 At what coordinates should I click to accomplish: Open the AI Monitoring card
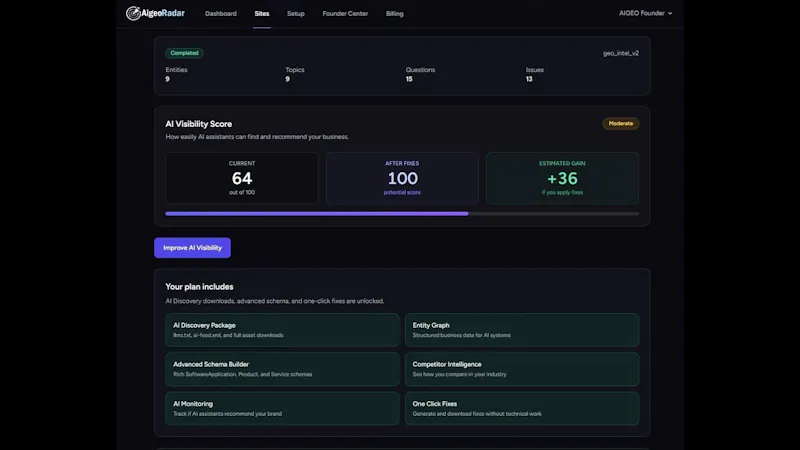282,408
